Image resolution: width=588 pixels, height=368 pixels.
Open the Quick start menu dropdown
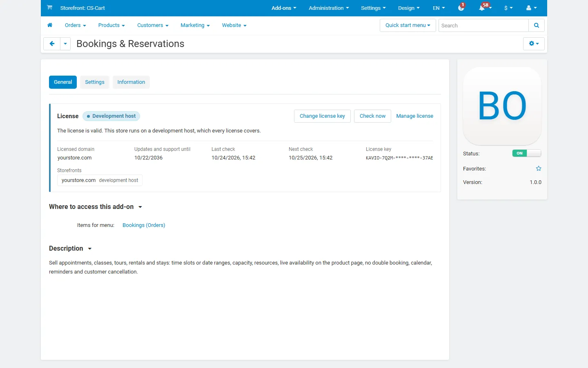(408, 25)
